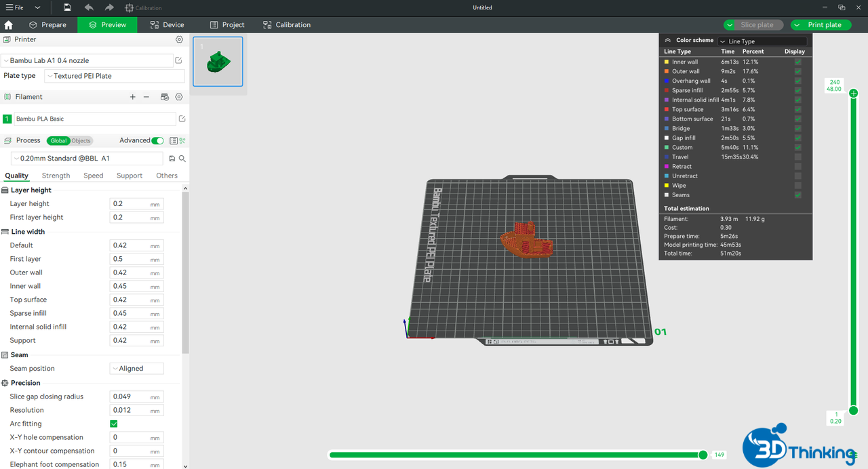Image resolution: width=868 pixels, height=469 pixels.
Task: Open the Bambu PLA Basic filament selector
Action: 94,119
